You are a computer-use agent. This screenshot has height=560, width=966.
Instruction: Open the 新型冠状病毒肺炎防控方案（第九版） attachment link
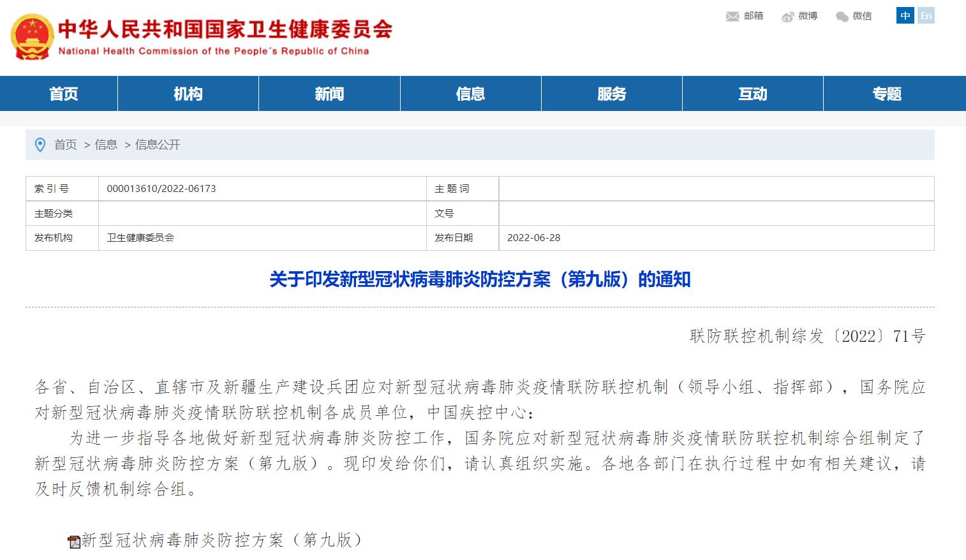click(x=221, y=540)
